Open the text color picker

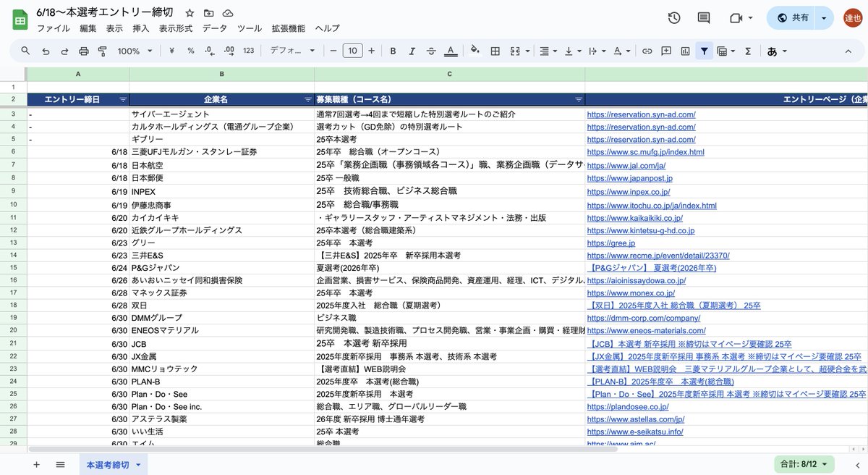451,51
